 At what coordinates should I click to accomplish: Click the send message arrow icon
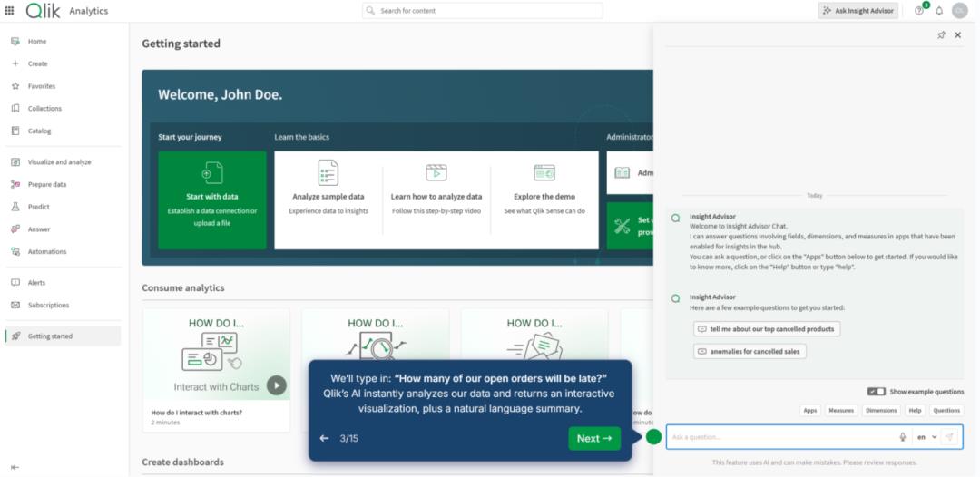pos(949,437)
